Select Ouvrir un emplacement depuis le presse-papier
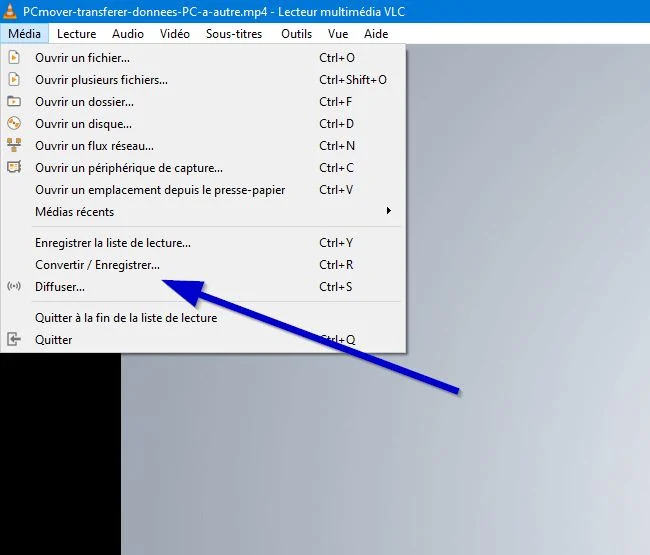The image size is (650, 555). pos(203,189)
